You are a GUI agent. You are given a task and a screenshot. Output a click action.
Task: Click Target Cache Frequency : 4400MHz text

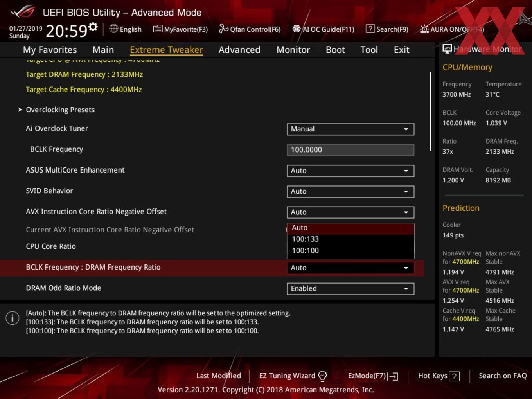[84, 90]
